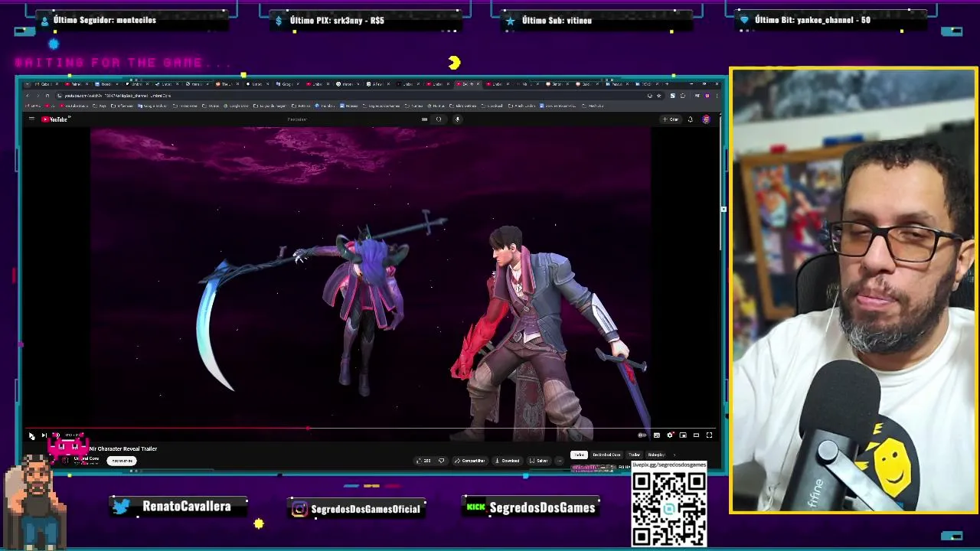Open the YouTube notifications bell
This screenshot has height=551, width=980.
691,119
